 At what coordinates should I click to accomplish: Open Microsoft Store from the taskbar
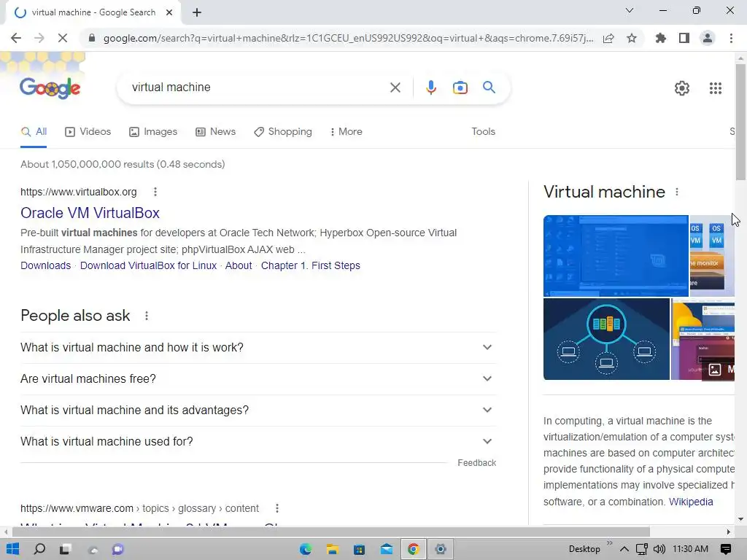[359, 550]
